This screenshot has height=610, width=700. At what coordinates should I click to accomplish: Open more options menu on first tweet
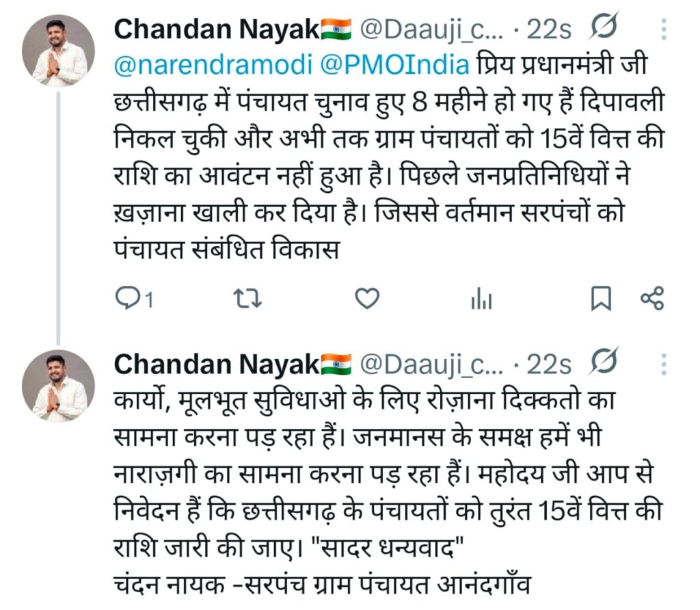[x=663, y=29]
